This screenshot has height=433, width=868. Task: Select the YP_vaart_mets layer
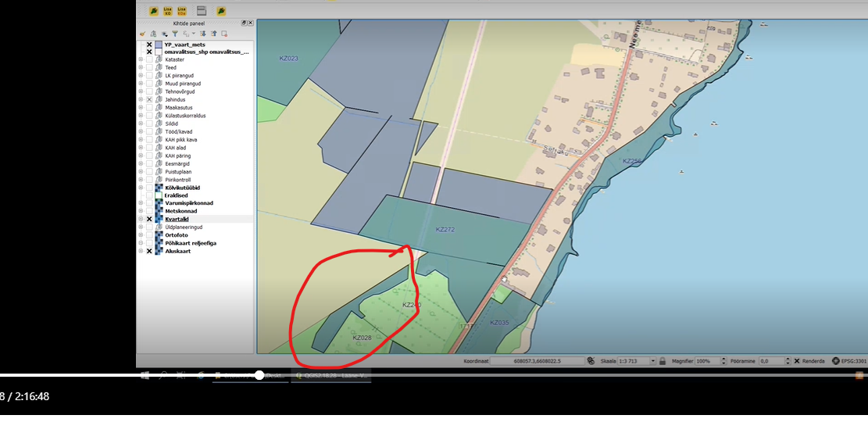pyautogui.click(x=184, y=45)
